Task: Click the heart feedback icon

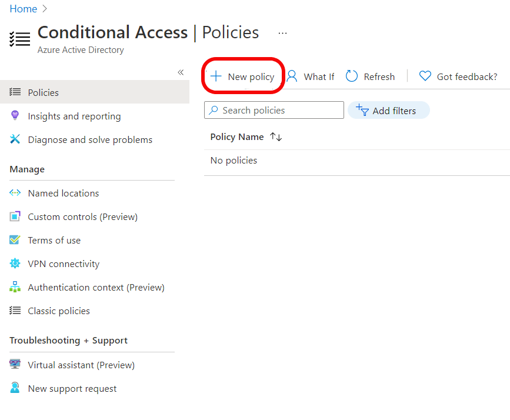Action: pyautogui.click(x=425, y=76)
